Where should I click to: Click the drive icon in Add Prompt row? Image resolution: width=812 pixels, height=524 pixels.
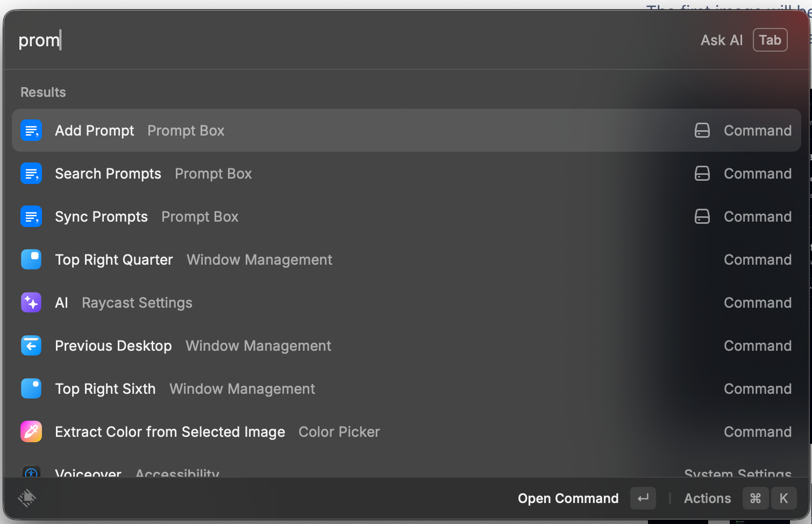tap(702, 130)
